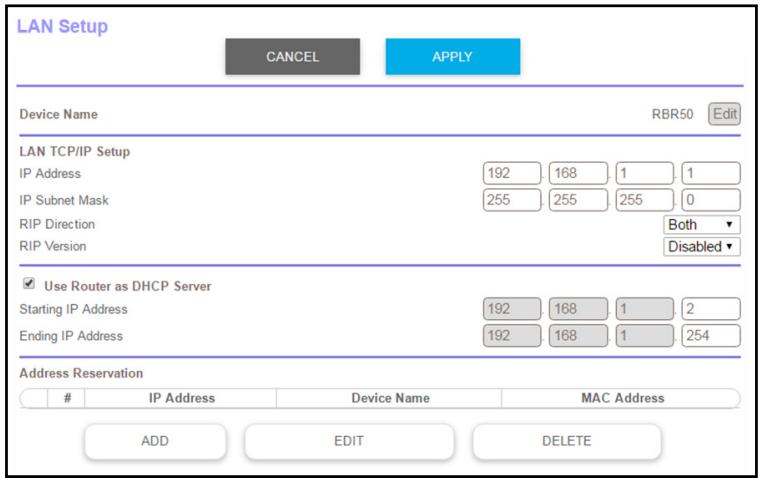
Task: Click the Address Reservation heading
Action: 81,373
